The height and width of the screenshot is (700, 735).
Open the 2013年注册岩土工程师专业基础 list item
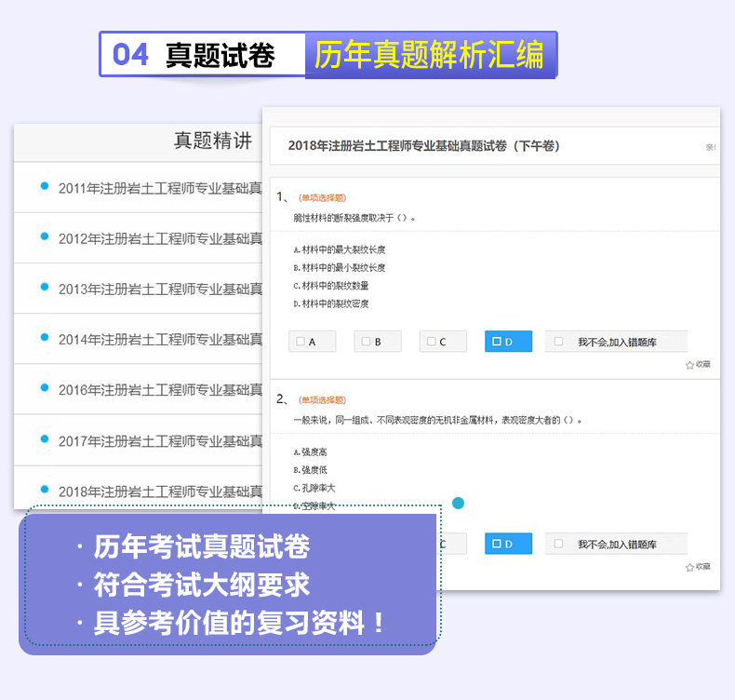[139, 289]
